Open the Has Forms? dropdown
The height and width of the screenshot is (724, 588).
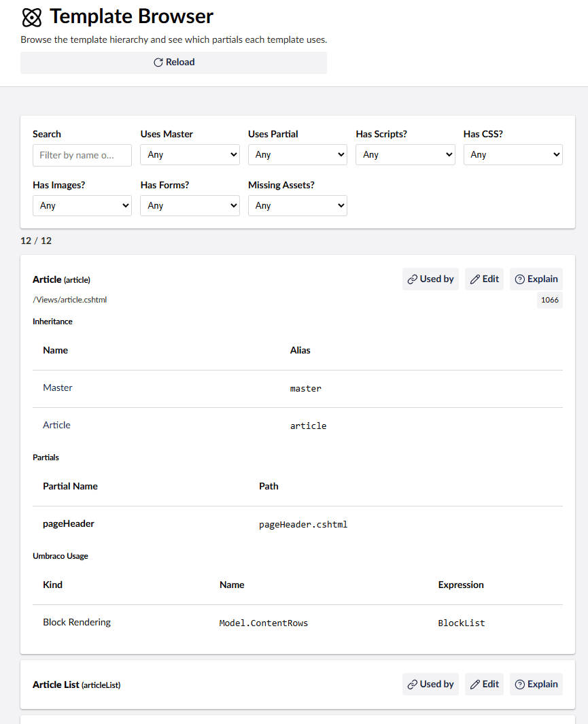click(190, 205)
